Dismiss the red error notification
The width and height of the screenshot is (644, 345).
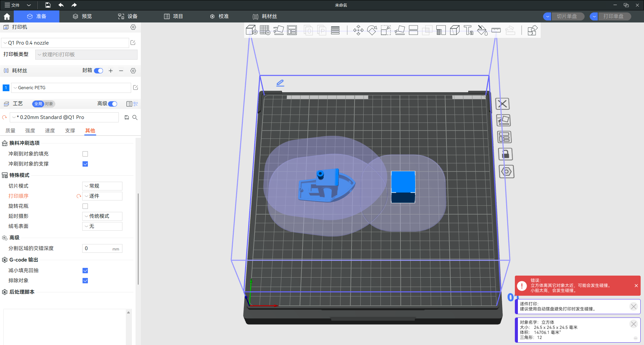coord(636,286)
